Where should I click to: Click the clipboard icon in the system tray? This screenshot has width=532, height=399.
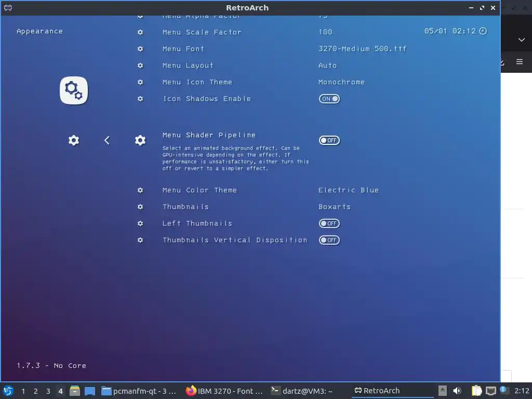(476, 391)
